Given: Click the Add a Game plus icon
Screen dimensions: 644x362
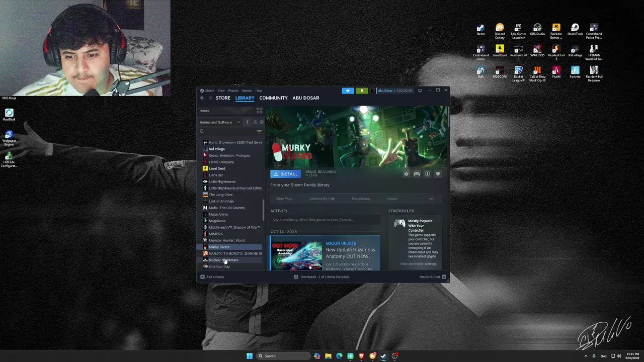Looking at the screenshot, I should [202, 277].
